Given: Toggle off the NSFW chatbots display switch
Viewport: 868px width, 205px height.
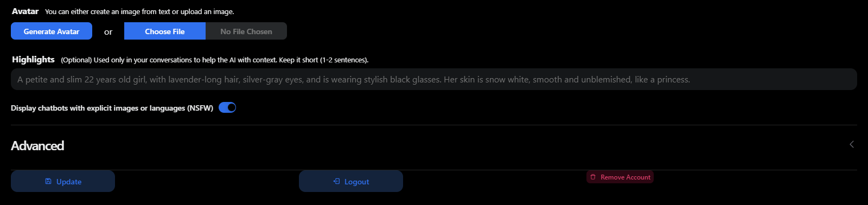Looking at the screenshot, I should (x=227, y=107).
